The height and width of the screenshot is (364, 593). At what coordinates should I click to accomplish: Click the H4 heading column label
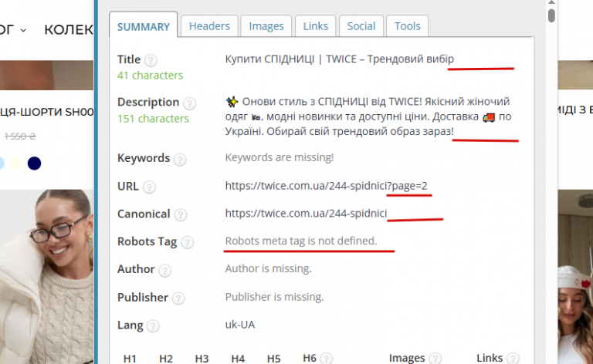pos(238,359)
